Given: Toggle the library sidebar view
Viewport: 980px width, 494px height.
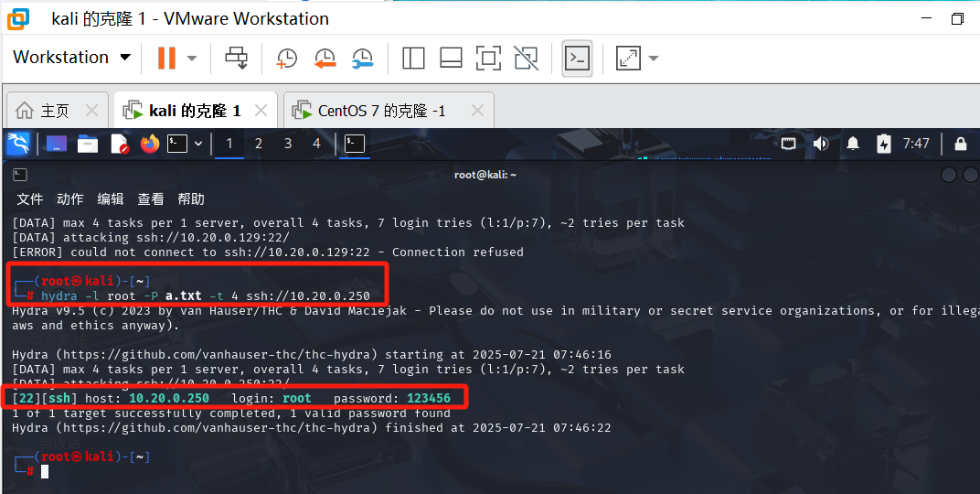Looking at the screenshot, I should [413, 59].
